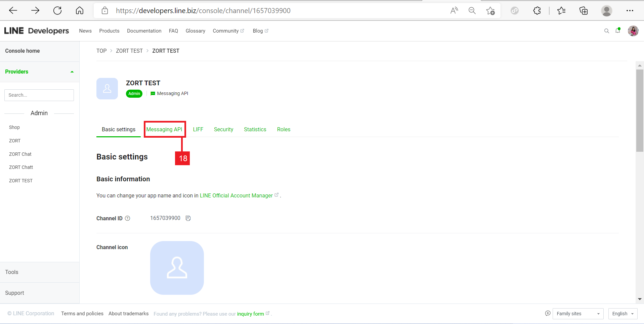
Task: Click the page scrollbar down arrow
Action: (x=640, y=299)
